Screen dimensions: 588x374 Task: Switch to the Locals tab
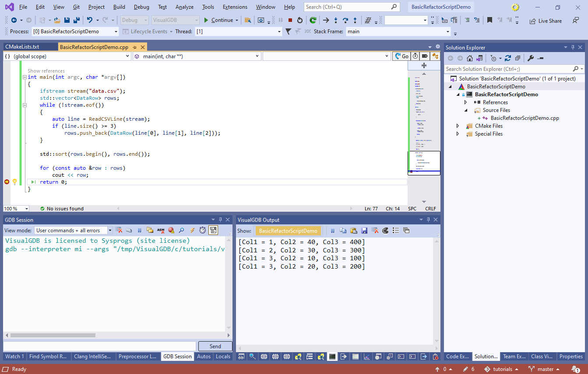pos(223,357)
